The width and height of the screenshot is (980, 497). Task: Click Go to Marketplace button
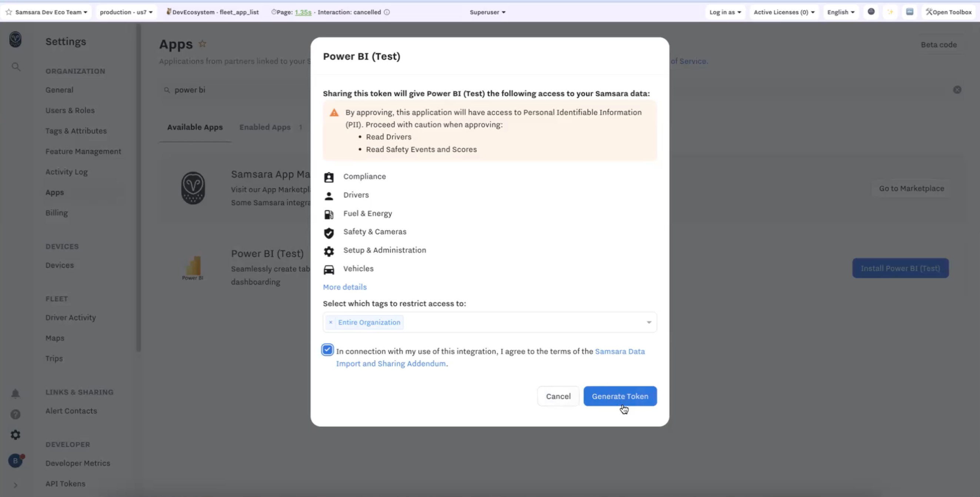point(911,189)
